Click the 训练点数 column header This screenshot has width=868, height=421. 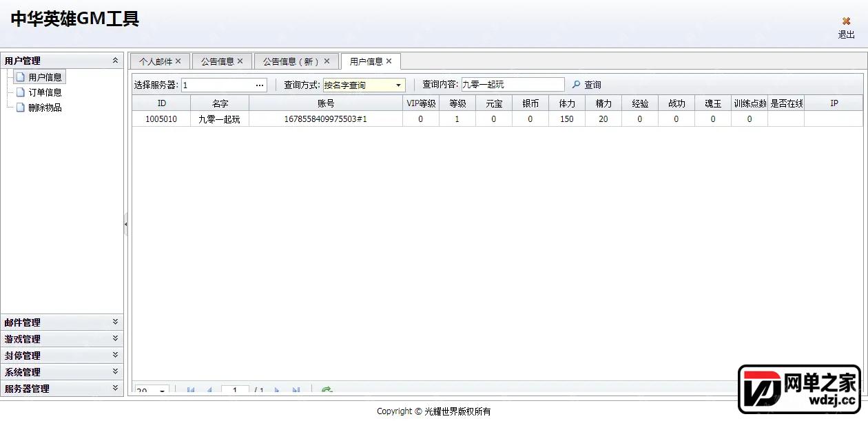tap(750, 103)
